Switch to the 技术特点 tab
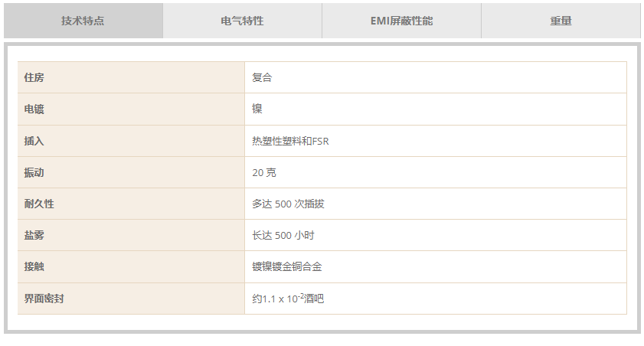This screenshot has width=644, height=346. coord(83,21)
